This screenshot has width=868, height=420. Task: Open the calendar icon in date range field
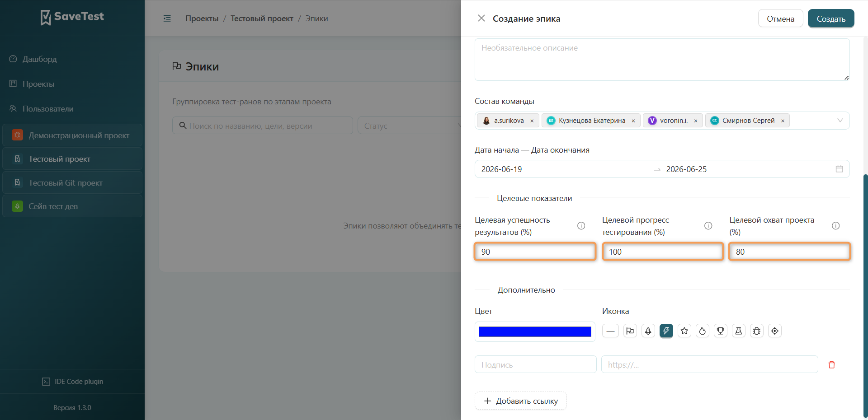click(839, 169)
